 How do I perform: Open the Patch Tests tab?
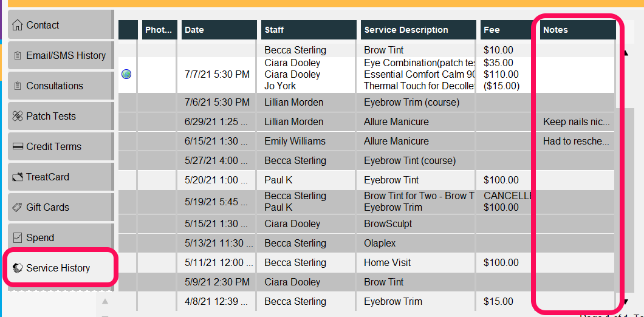click(60, 116)
